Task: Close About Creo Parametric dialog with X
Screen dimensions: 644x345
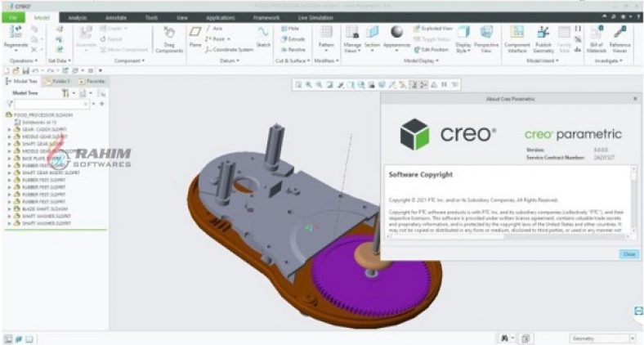Action: coord(635,99)
